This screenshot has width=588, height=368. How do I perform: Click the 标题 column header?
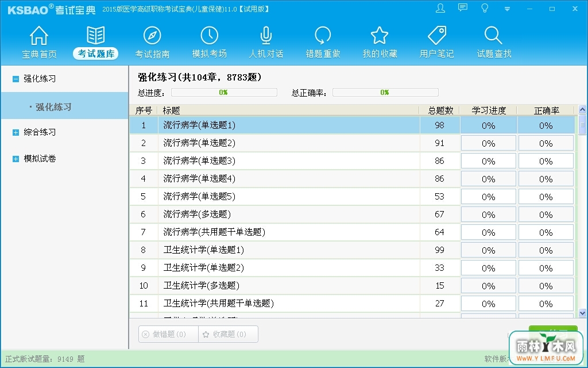[x=288, y=110]
